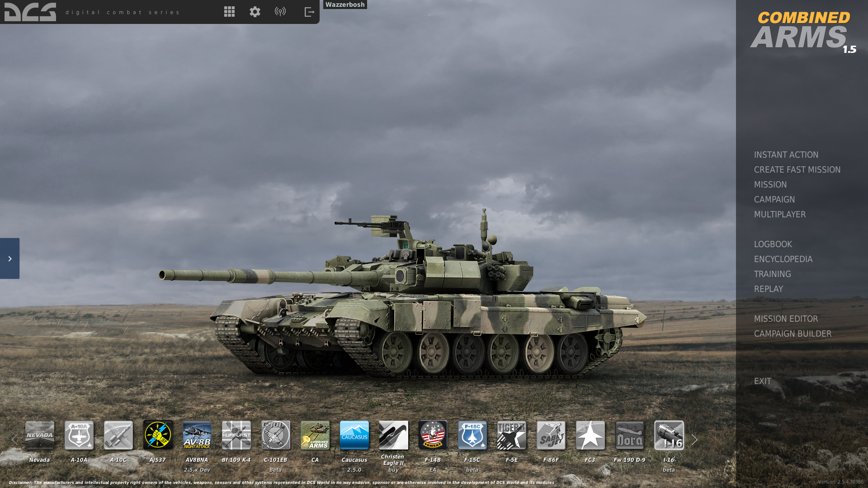Launch the Campaign Builder

pos(793,333)
